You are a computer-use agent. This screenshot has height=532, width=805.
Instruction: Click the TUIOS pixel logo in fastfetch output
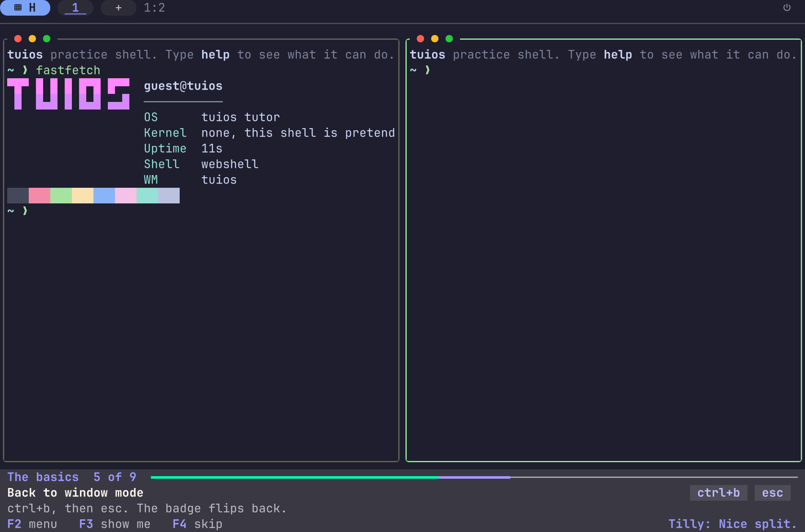coord(68,94)
